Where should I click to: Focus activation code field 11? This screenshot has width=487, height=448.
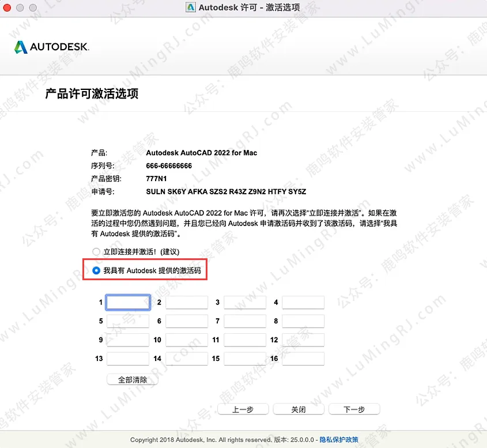pyautogui.click(x=245, y=340)
